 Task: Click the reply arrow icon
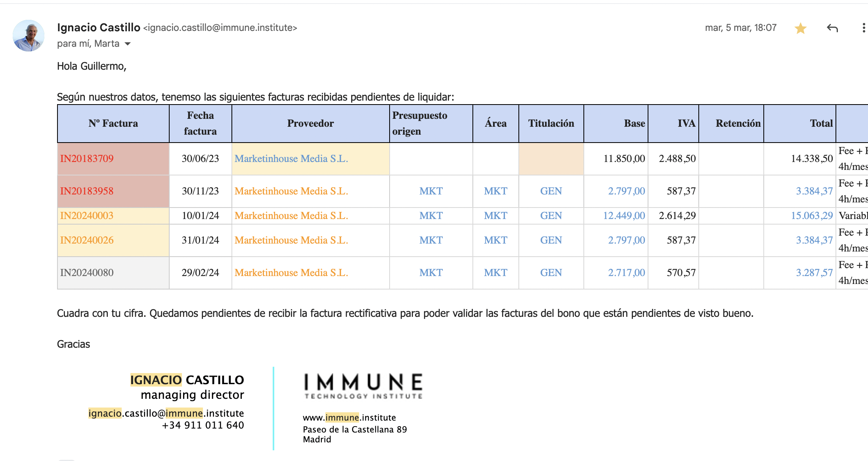pyautogui.click(x=832, y=28)
